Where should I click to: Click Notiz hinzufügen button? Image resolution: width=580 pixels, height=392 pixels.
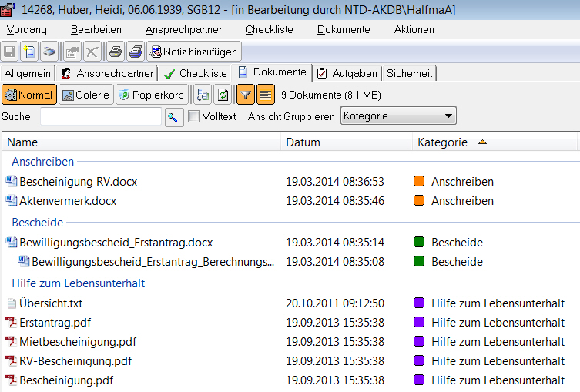[x=193, y=52]
